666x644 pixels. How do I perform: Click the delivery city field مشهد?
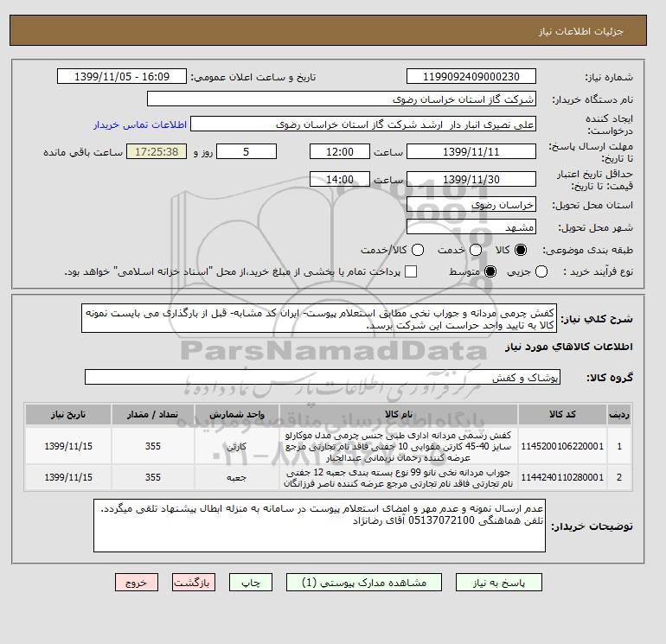click(471, 226)
